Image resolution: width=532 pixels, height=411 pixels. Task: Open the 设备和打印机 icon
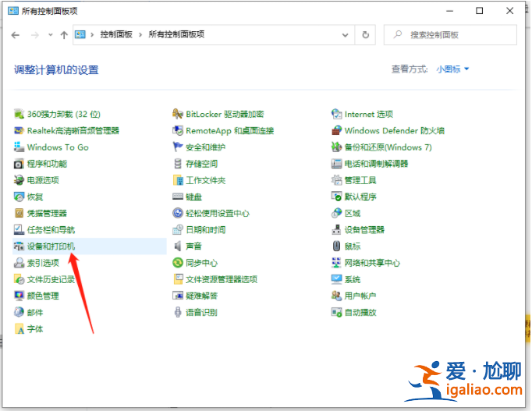[19, 246]
